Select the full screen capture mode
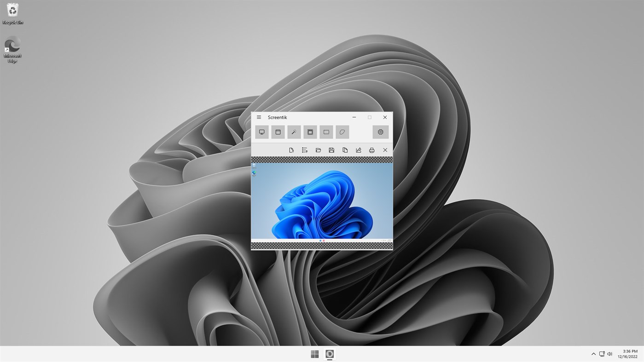The height and width of the screenshot is (362, 644). coord(261,132)
